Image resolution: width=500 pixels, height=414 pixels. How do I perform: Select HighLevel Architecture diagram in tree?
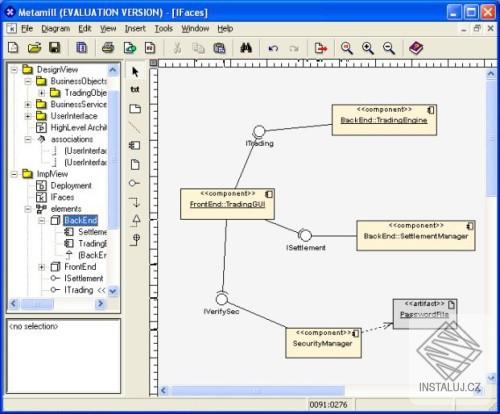click(x=78, y=128)
